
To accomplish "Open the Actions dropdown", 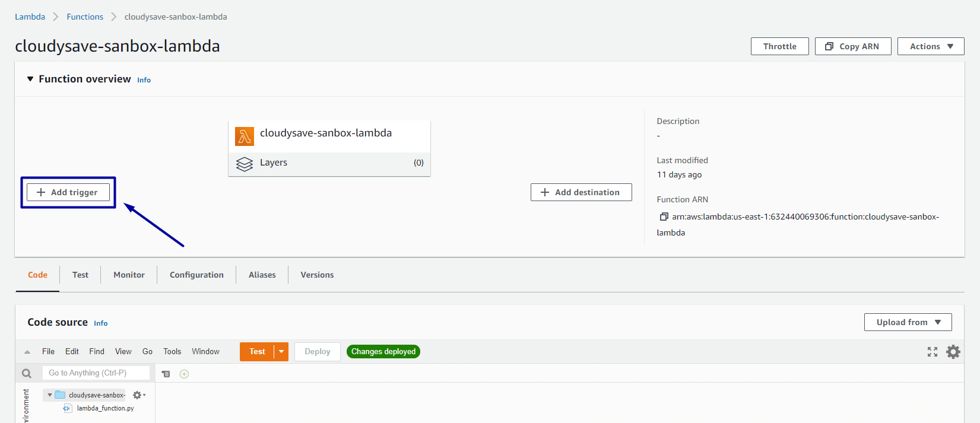I will click(931, 46).
